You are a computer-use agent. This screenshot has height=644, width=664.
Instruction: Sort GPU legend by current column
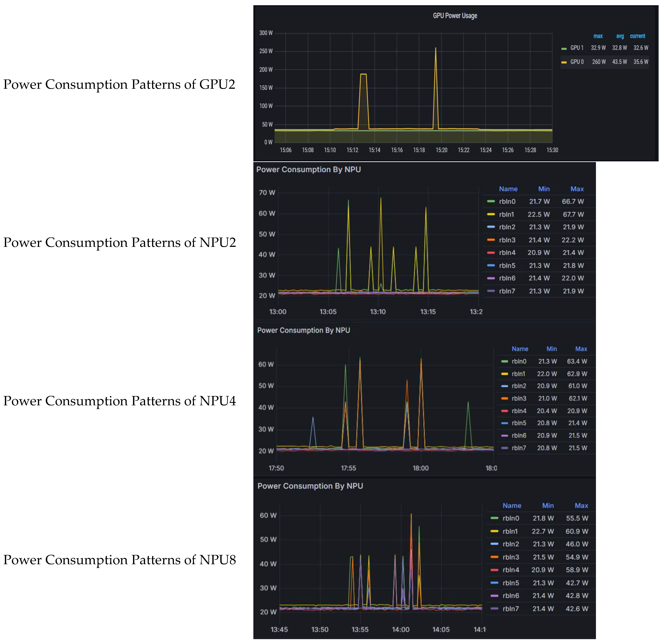637,36
